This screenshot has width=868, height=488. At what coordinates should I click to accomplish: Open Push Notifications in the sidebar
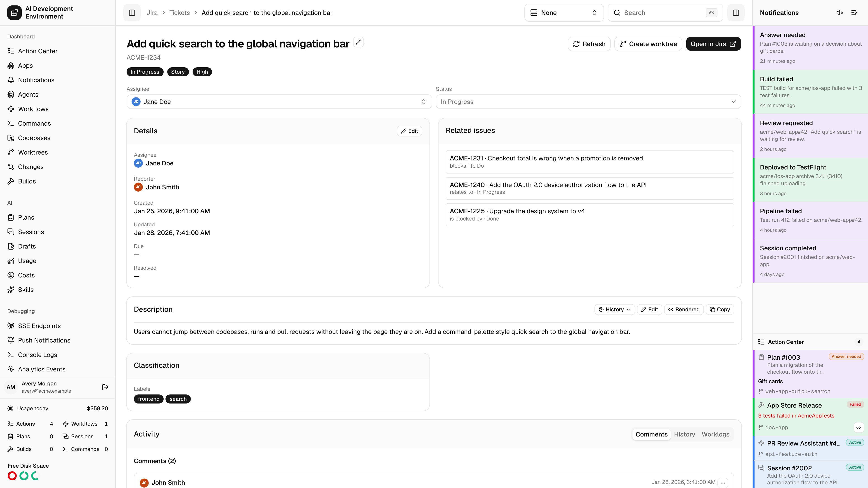point(58,340)
